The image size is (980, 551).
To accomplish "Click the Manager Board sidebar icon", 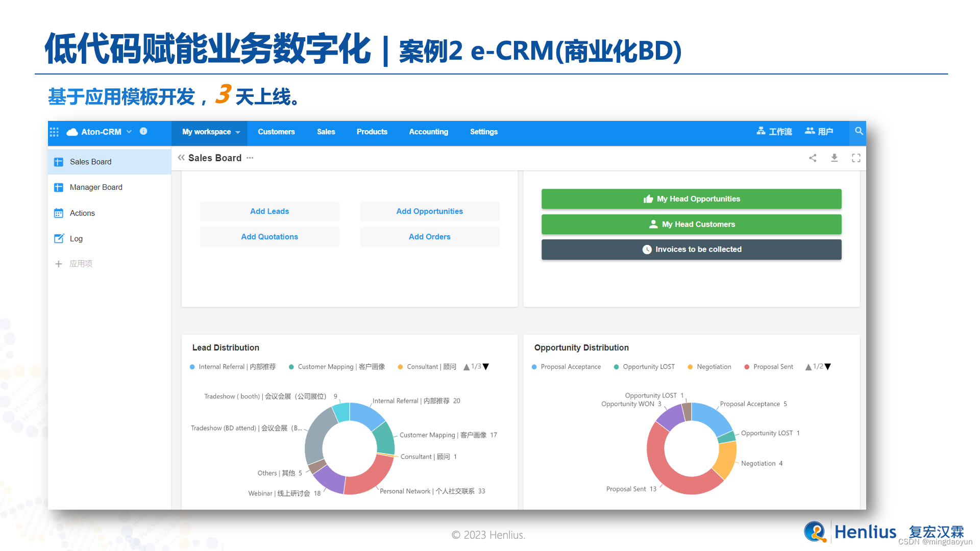I will [x=60, y=187].
